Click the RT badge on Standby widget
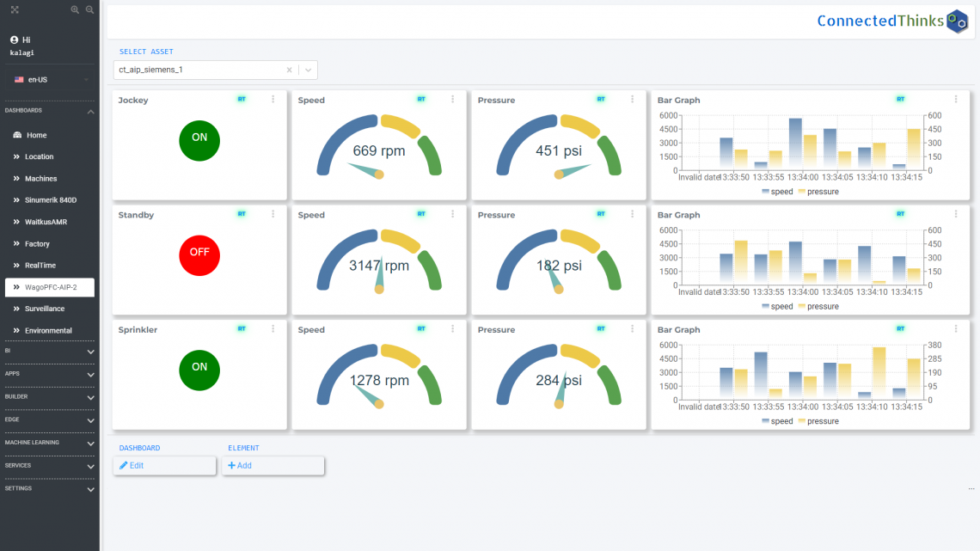 [x=242, y=214]
